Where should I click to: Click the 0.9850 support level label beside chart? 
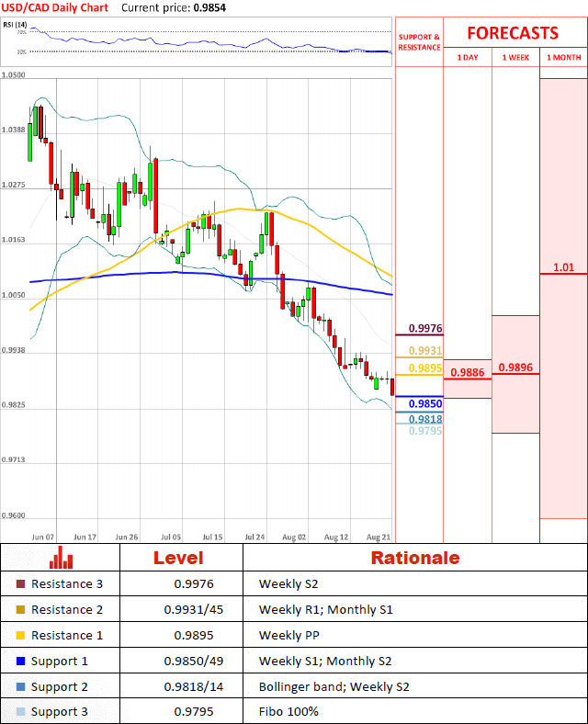pos(425,403)
